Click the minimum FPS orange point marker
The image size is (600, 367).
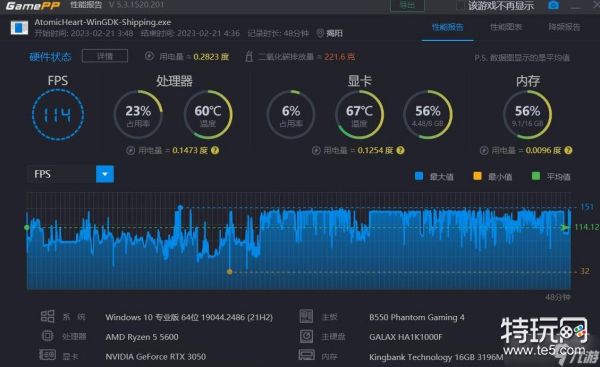(230, 272)
